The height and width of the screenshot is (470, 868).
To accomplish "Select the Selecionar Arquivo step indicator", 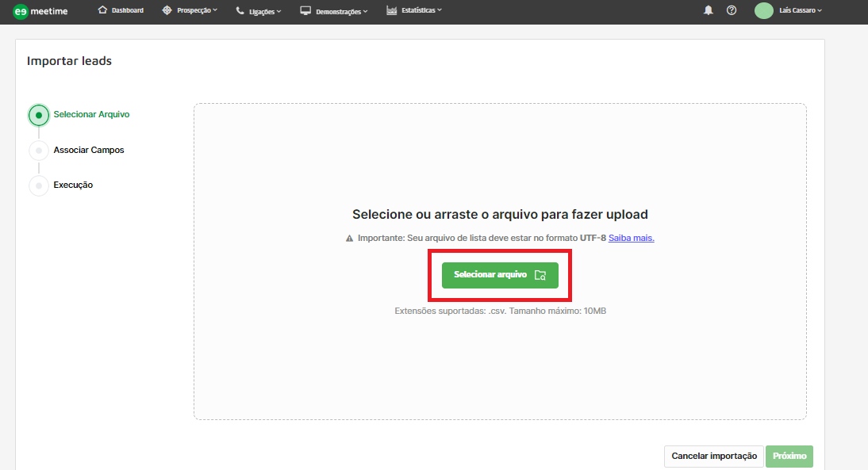I will pyautogui.click(x=39, y=115).
